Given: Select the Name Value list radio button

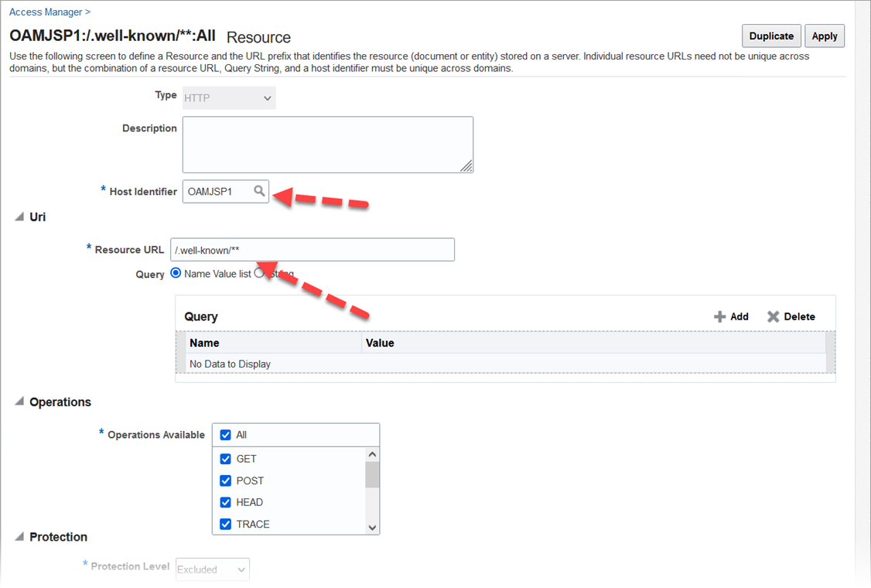Looking at the screenshot, I should pos(176,273).
